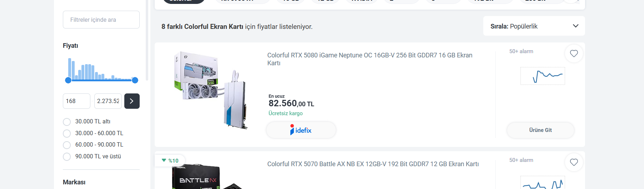Favorite the RTX 5070 Battle AX card
The image size is (644, 189).
tap(574, 162)
